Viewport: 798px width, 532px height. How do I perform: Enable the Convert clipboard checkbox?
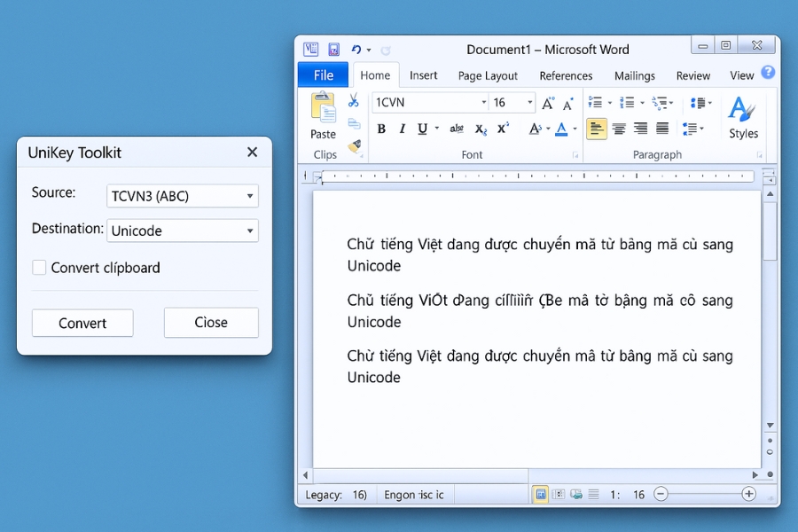point(38,268)
